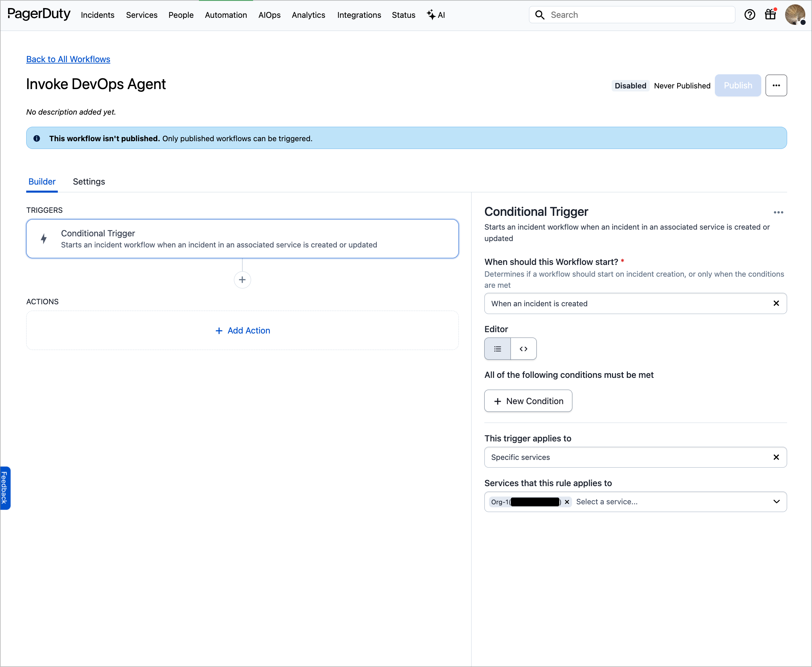
Task: Switch to the Settings tab
Action: [89, 182]
